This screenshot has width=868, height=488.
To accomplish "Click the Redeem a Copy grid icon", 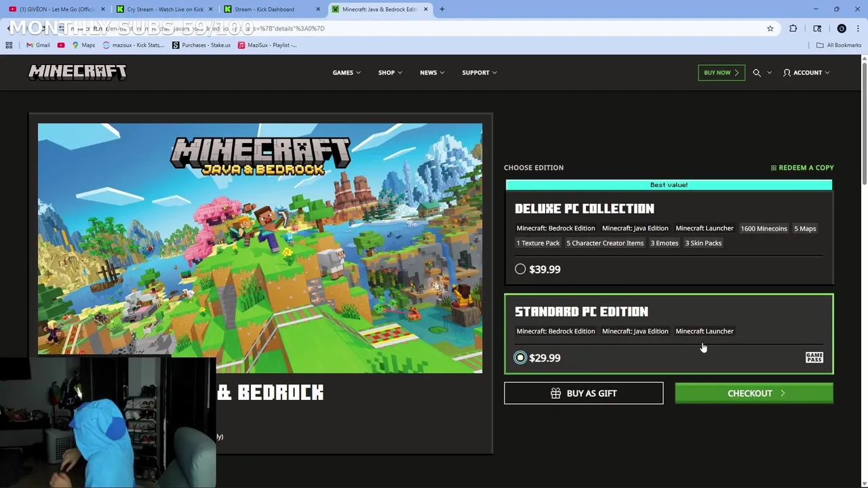I will [774, 167].
